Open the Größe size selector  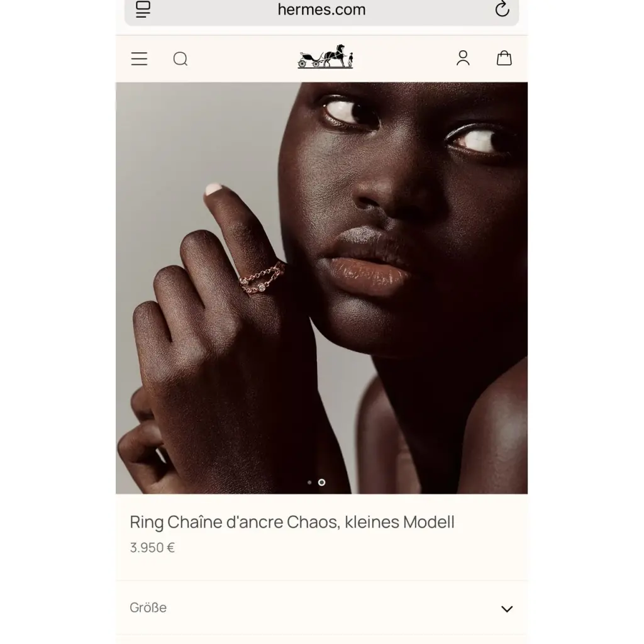[x=321, y=608]
